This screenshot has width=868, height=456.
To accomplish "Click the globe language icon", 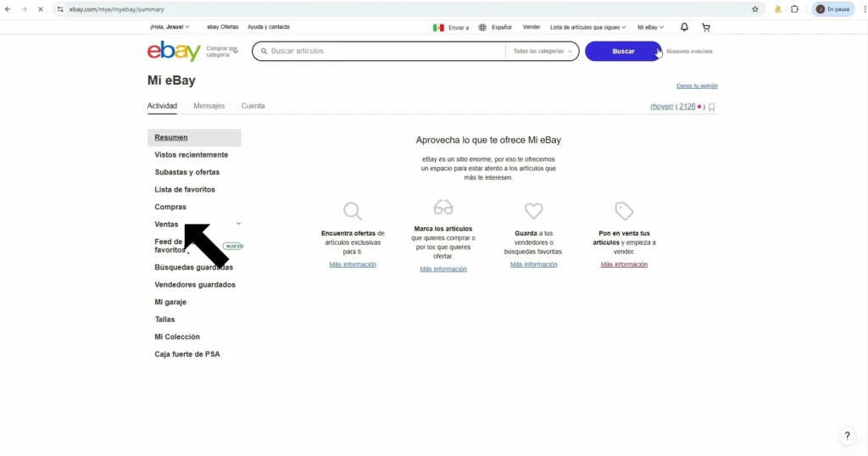I will tap(482, 27).
